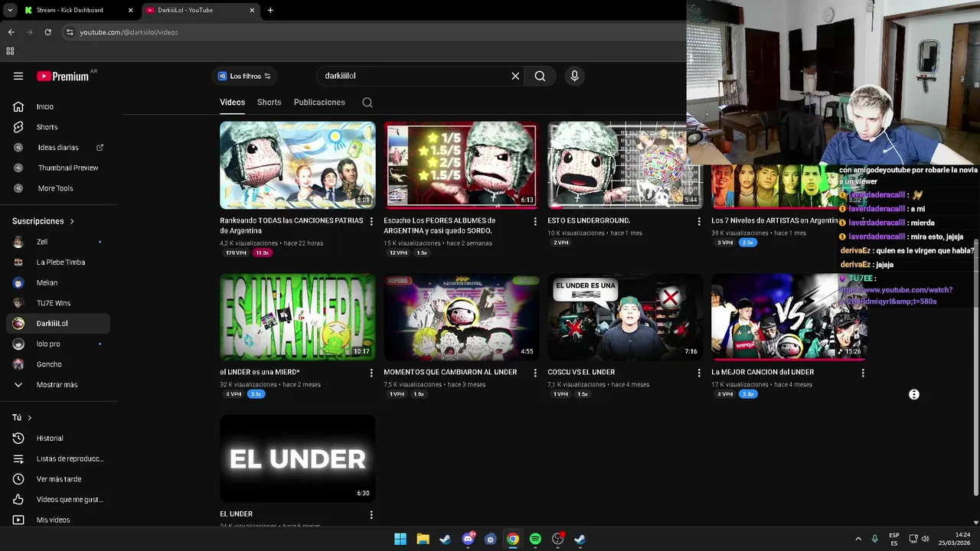This screenshot has height=551, width=980.
Task: Open a new browser tab with plus
Action: pyautogui.click(x=270, y=10)
